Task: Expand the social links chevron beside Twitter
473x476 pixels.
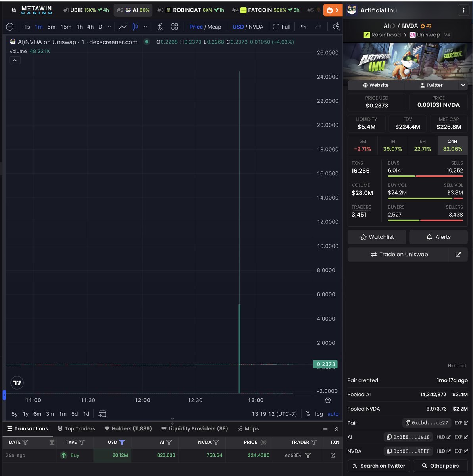Action: coord(463,85)
